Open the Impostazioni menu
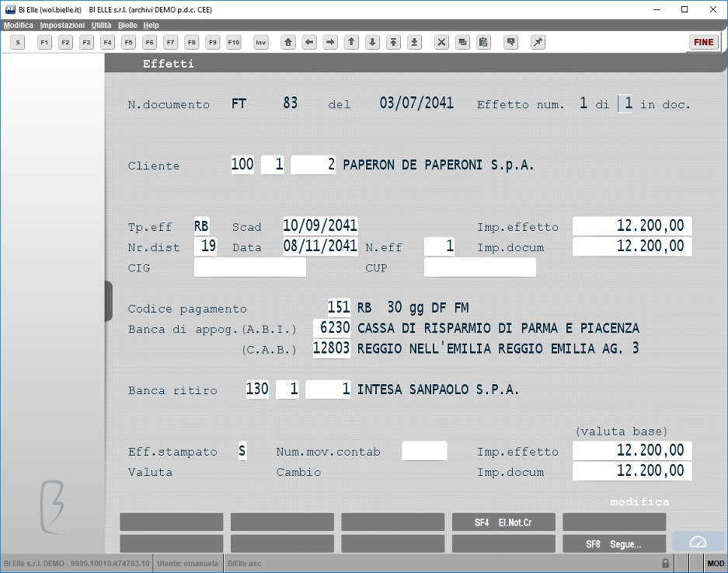728x573 pixels. (62, 25)
